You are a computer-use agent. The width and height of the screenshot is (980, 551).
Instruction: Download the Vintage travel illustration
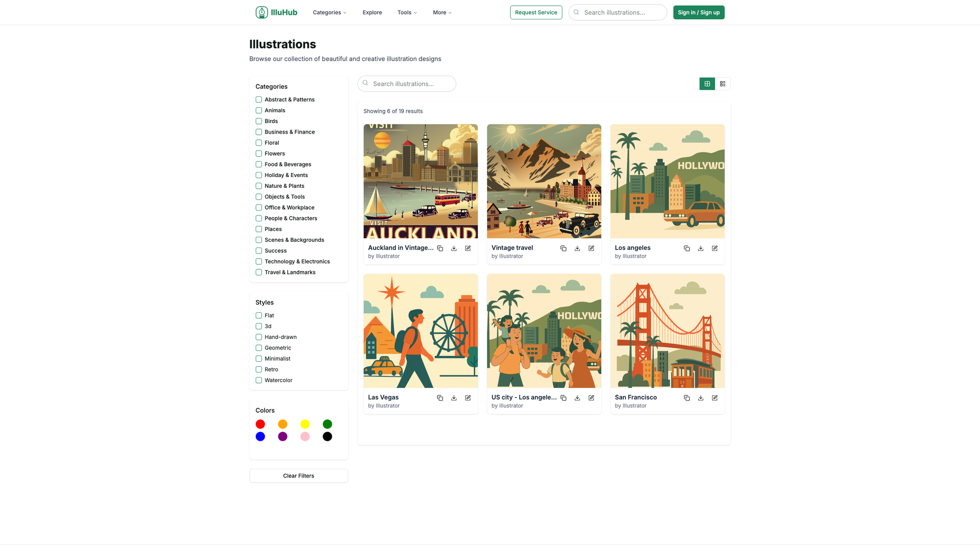[x=577, y=248]
